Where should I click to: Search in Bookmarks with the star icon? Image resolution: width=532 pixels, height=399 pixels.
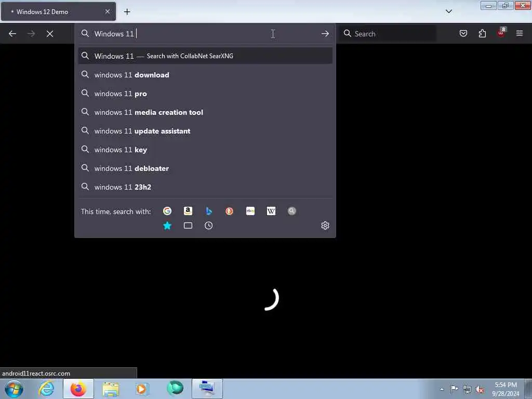pos(167,225)
